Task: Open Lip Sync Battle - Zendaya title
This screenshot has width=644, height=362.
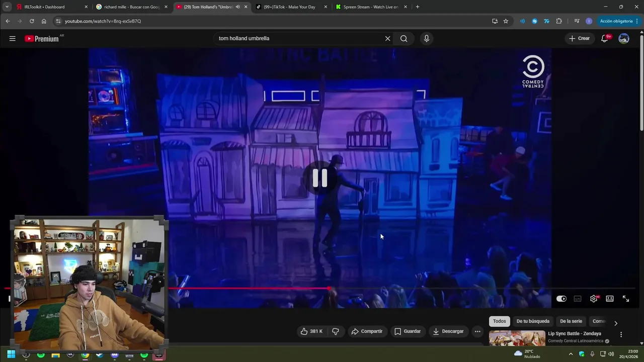Action: tap(575, 334)
